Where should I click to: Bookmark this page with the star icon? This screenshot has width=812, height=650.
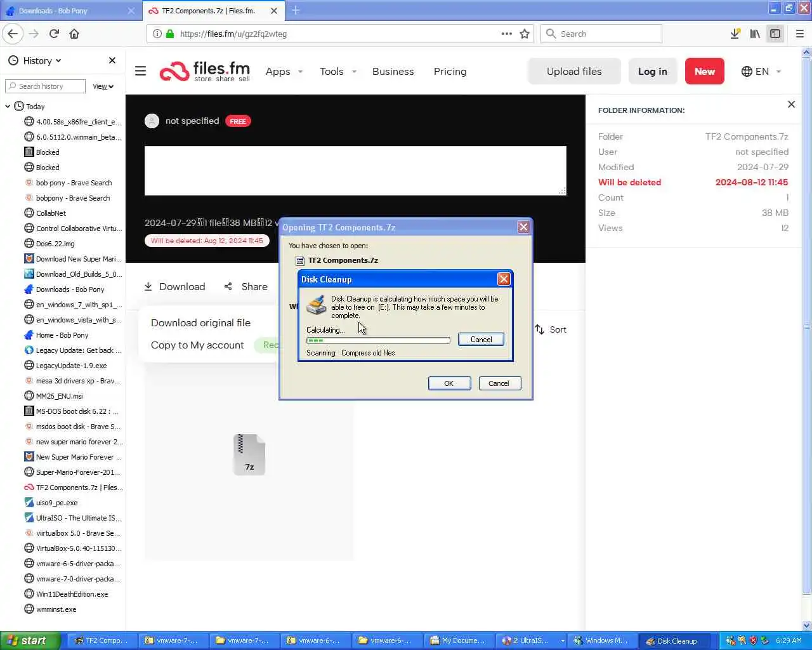(x=525, y=34)
